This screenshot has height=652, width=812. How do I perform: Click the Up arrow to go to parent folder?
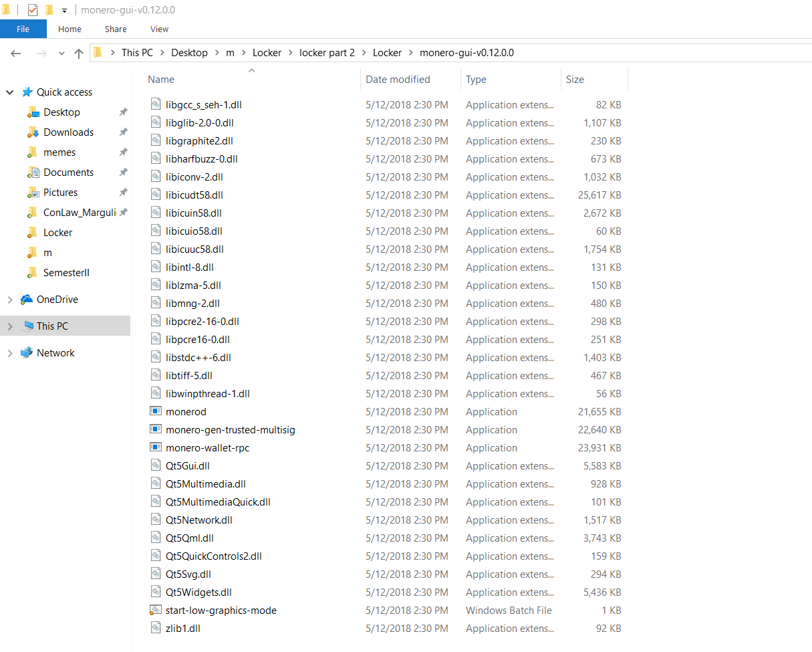pos(78,52)
